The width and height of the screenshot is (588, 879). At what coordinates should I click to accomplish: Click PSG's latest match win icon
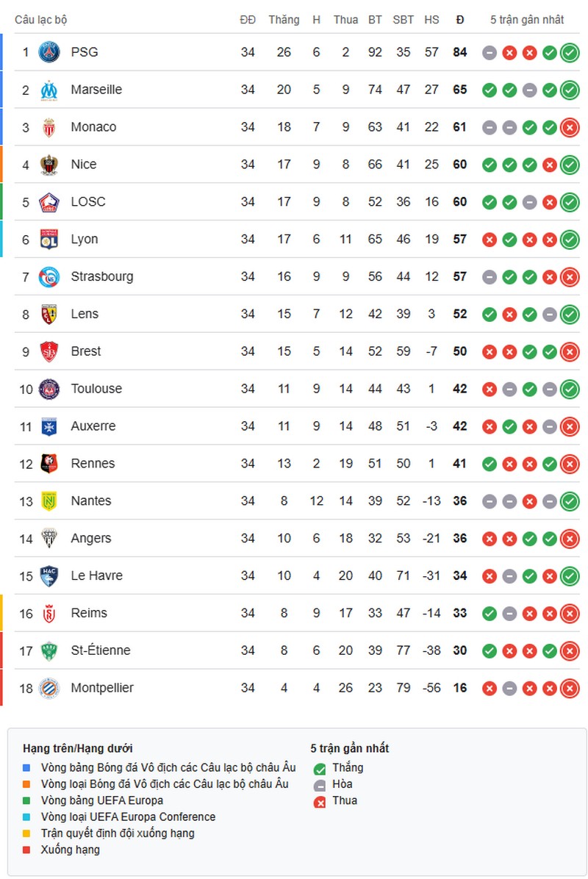(570, 53)
